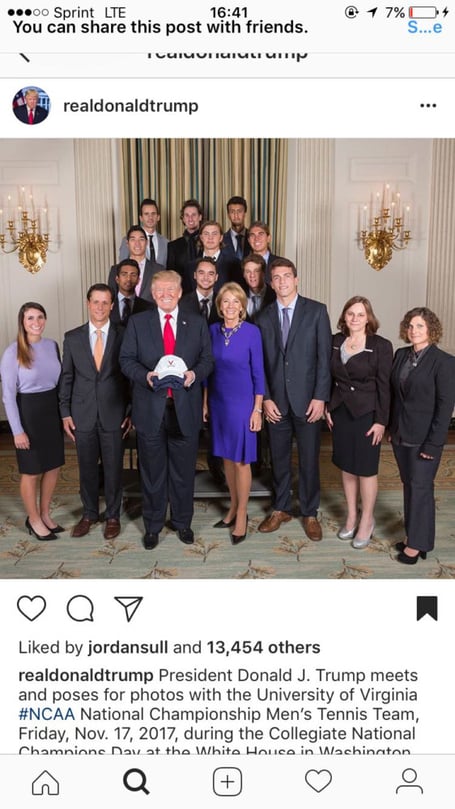Tap the blue S...e link at top
455x809 pixels.
425,27
